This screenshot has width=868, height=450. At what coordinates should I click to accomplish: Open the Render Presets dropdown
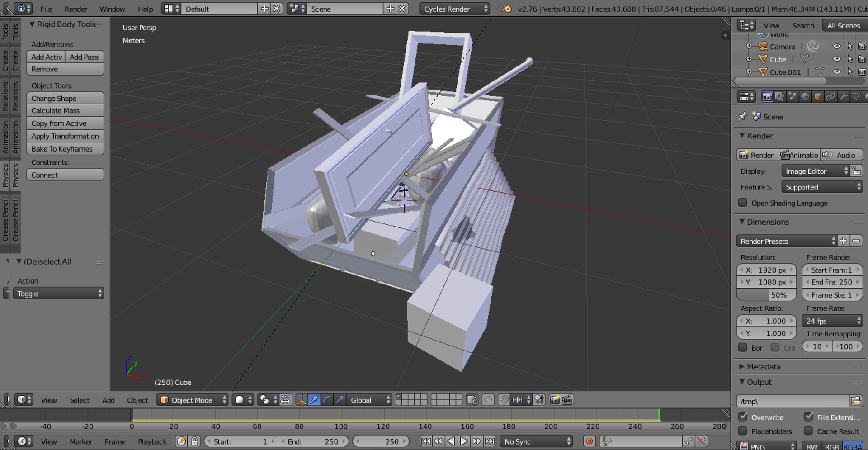coord(787,241)
